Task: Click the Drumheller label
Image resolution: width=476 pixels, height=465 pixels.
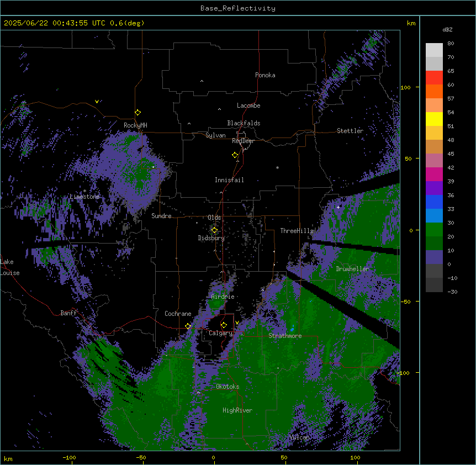Action: pyautogui.click(x=352, y=269)
